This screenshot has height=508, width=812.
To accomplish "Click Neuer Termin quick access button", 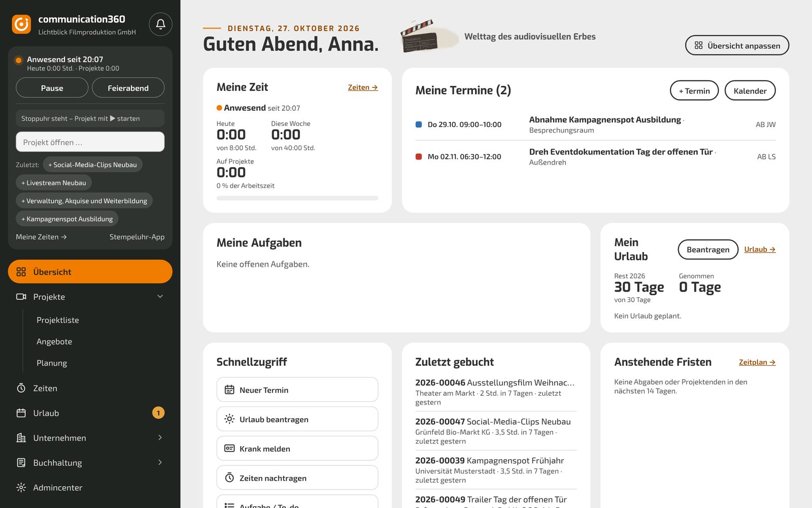I will [297, 390].
